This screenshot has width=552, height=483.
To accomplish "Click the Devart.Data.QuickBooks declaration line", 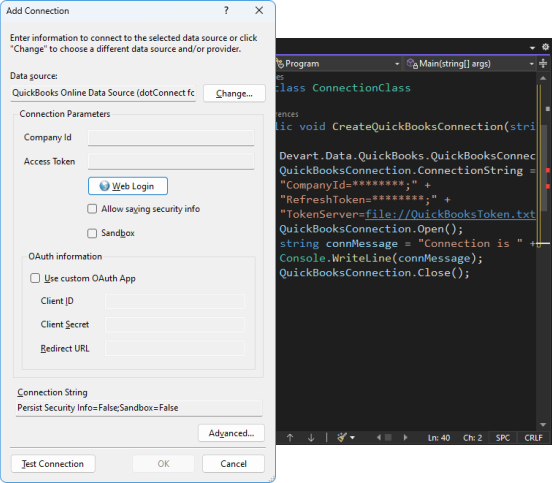I will pyautogui.click(x=407, y=156).
